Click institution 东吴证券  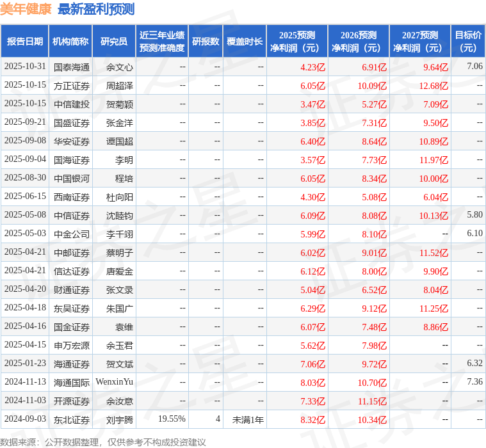(x=72, y=309)
